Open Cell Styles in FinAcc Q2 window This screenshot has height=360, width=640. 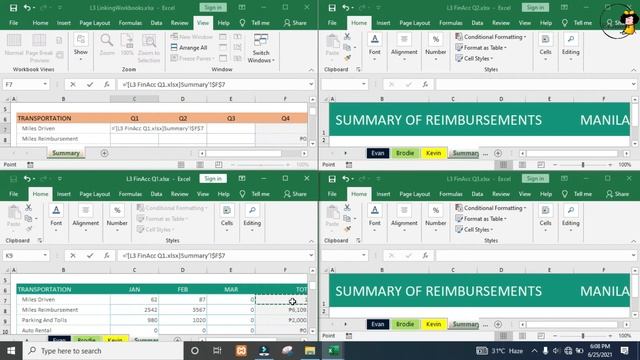[x=474, y=58]
